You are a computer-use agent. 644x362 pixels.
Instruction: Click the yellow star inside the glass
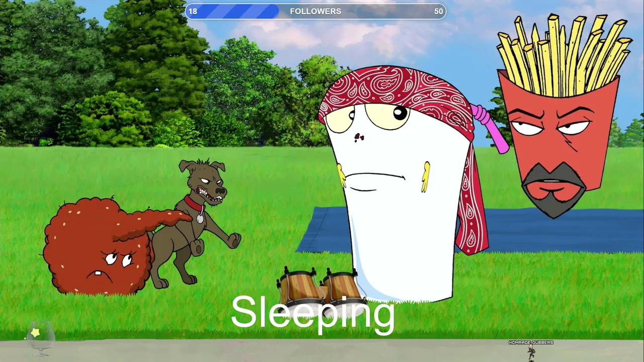pos(35,332)
